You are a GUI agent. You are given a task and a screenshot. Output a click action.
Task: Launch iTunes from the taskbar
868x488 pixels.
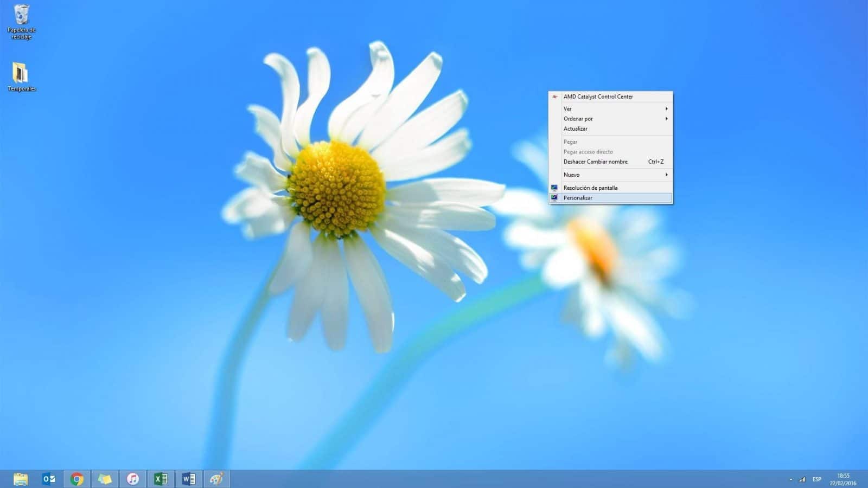point(133,479)
